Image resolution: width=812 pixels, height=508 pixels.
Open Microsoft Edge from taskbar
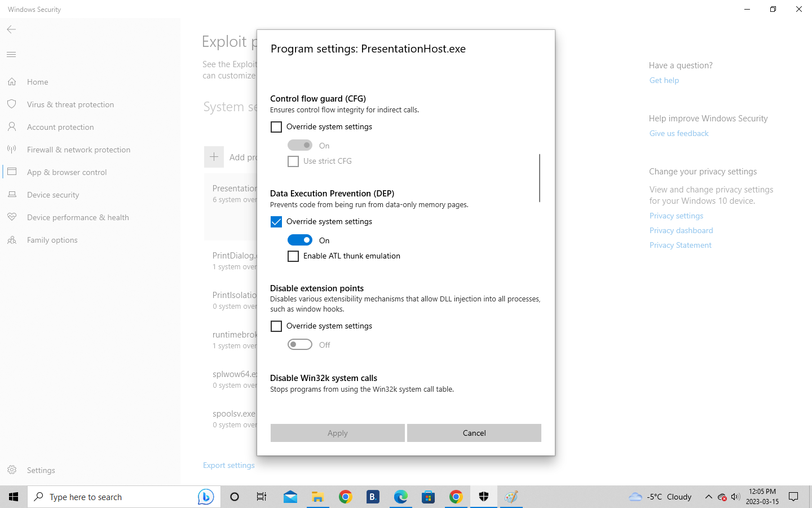[x=401, y=497]
